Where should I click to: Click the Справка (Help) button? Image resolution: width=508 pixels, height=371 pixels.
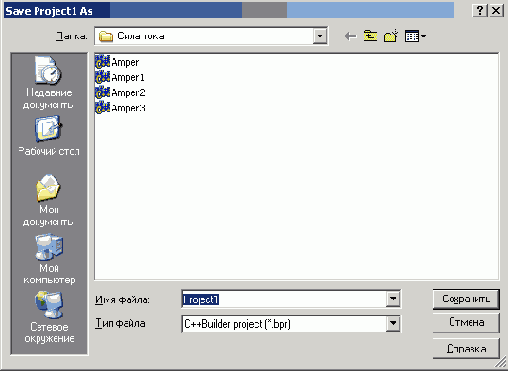466,349
